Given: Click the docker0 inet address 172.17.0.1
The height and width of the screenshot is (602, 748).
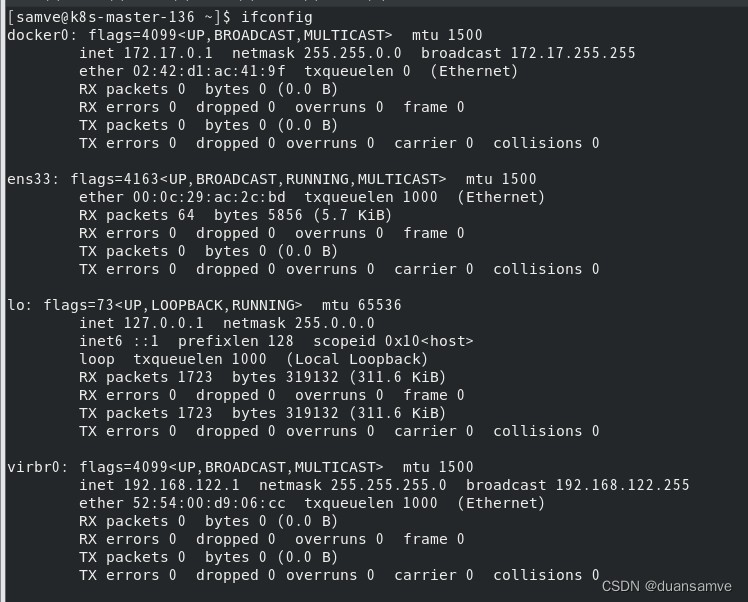Looking at the screenshot, I should (x=168, y=53).
